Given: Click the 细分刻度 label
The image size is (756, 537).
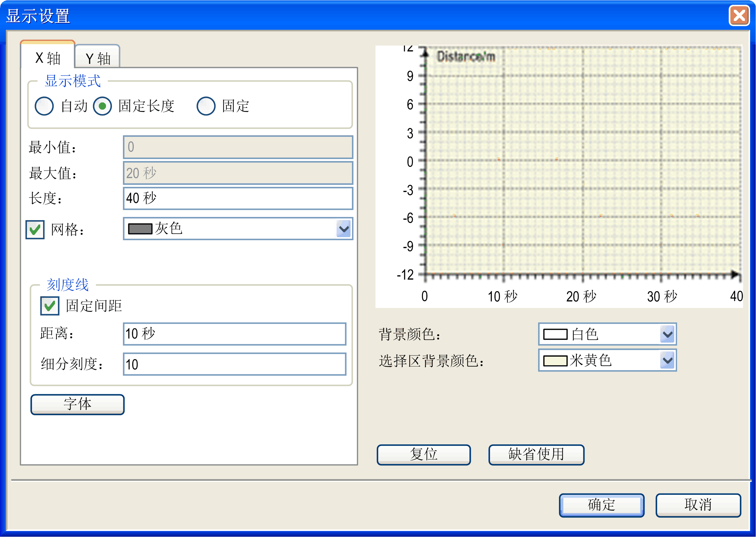Looking at the screenshot, I should click(x=72, y=364).
